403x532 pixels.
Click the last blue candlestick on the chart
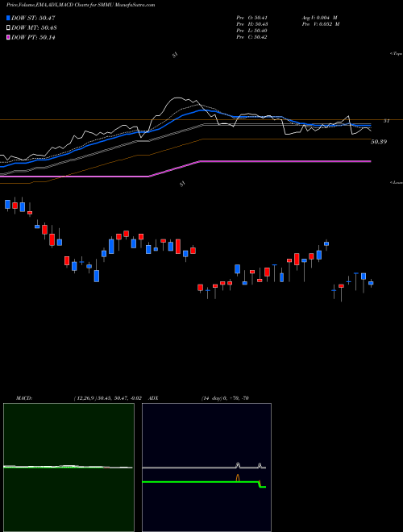pyautogui.click(x=371, y=283)
